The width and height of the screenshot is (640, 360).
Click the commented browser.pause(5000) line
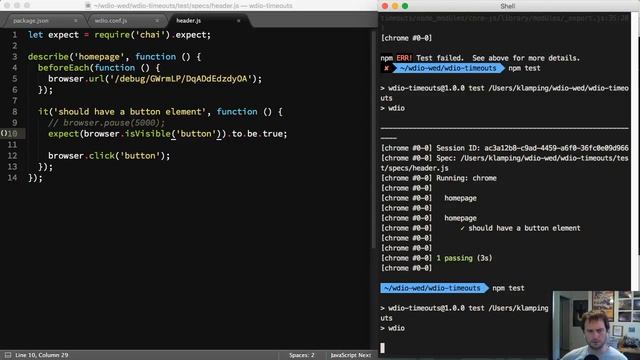(107, 123)
